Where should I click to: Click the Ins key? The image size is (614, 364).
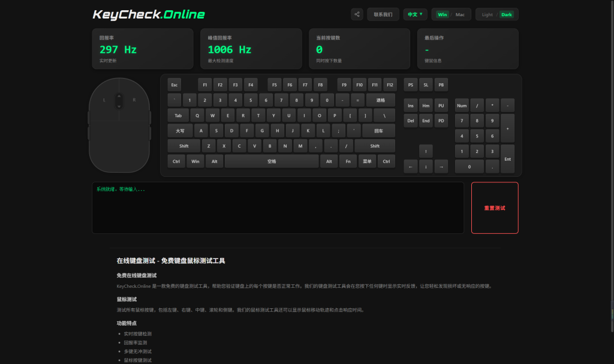coord(410,106)
